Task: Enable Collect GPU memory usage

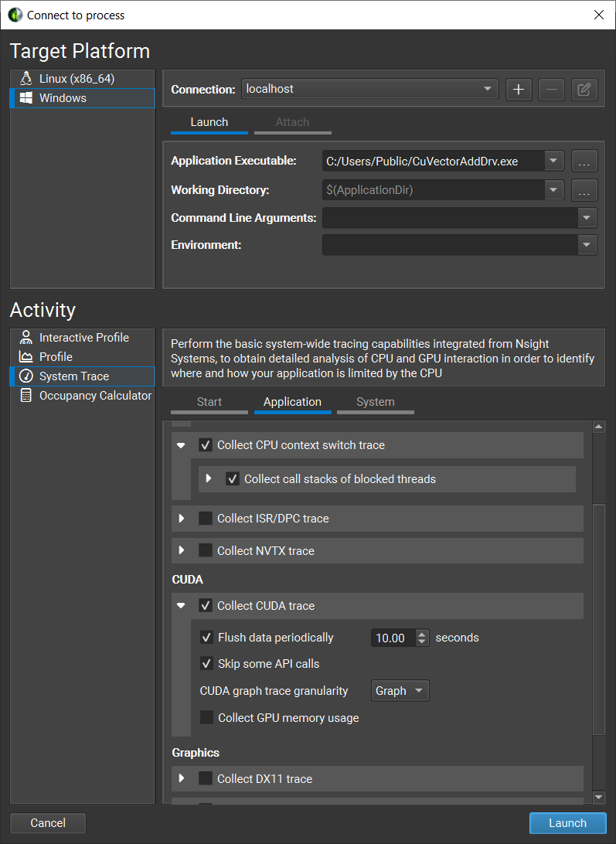Action: [x=207, y=718]
